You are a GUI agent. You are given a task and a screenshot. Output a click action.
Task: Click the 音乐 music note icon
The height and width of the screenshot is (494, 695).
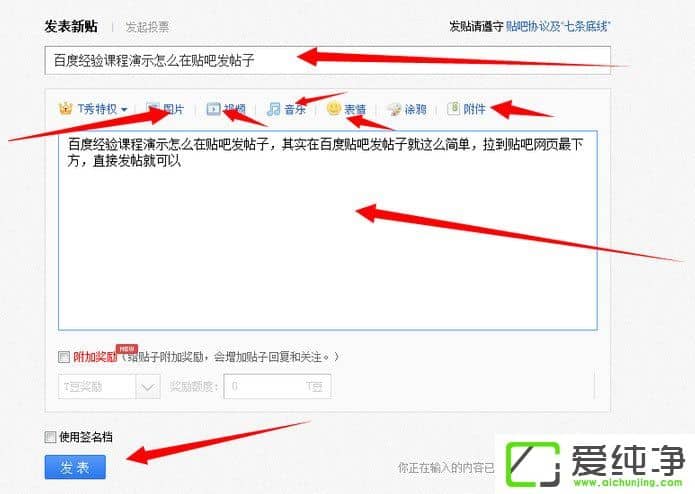pyautogui.click(x=273, y=109)
